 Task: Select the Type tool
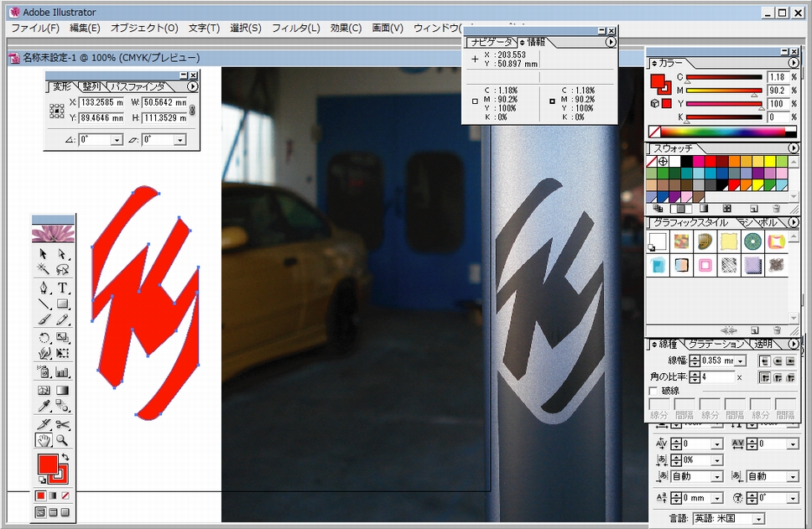pyautogui.click(x=63, y=288)
